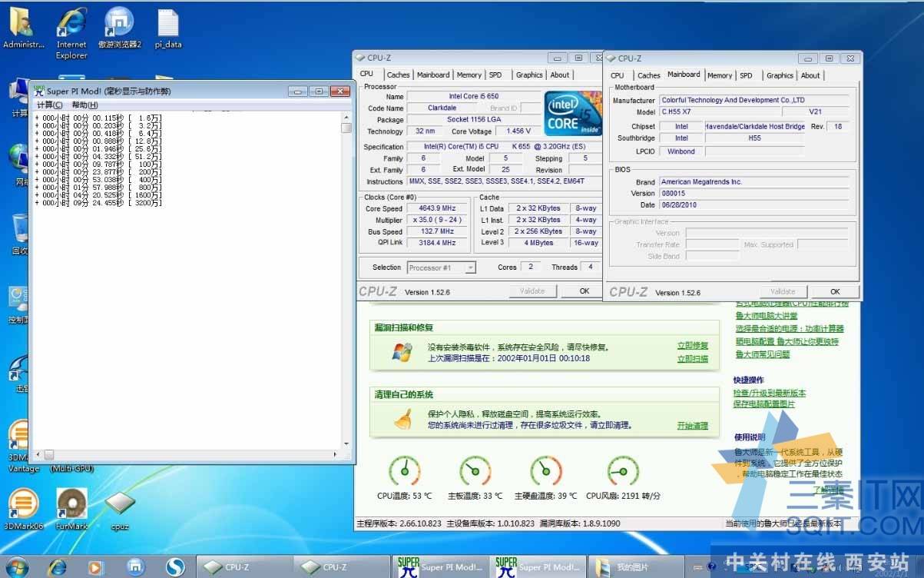The height and width of the screenshot is (578, 924).
Task: Click the Super PI scrollbar up arrow
Action: 346,117
